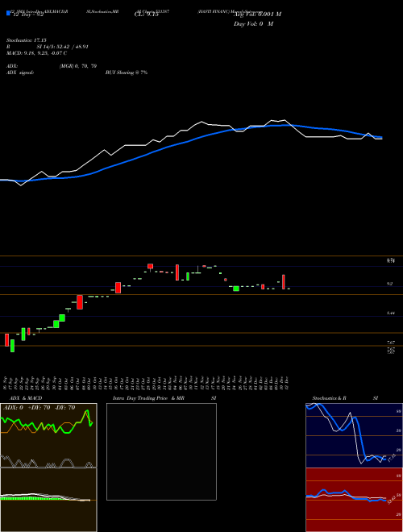The width and height of the screenshot is (403, 532).
Task: Click the 'ADX: 0 +DY: 70 -DY: 70' header
Action: pos(39,408)
